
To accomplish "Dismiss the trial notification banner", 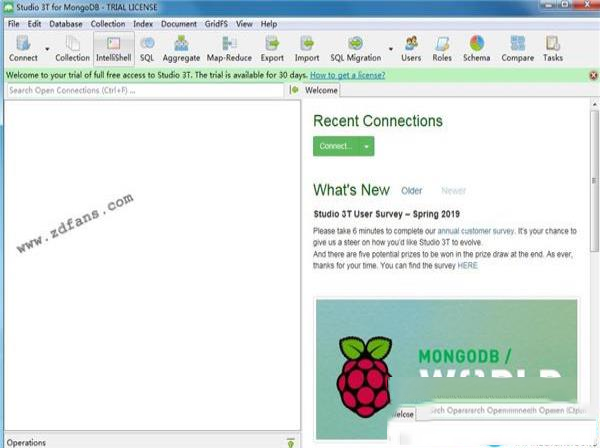I will pyautogui.click(x=593, y=75).
